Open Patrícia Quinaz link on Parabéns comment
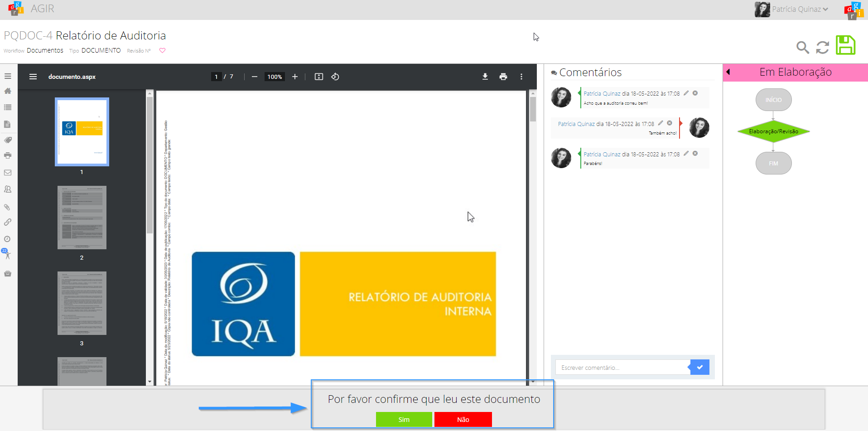Viewport: 868px width, 431px height. point(602,154)
